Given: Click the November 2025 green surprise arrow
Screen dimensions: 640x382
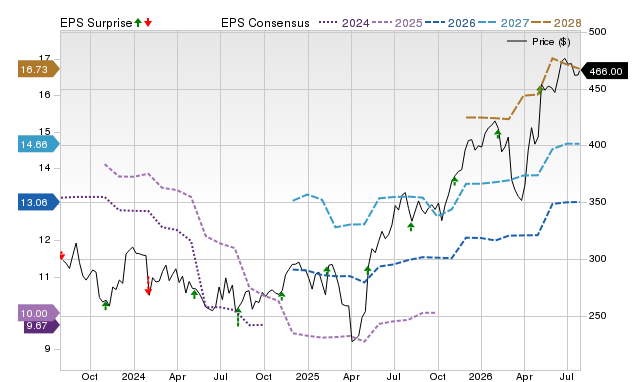Looking at the screenshot, I should pyautogui.click(x=455, y=181).
